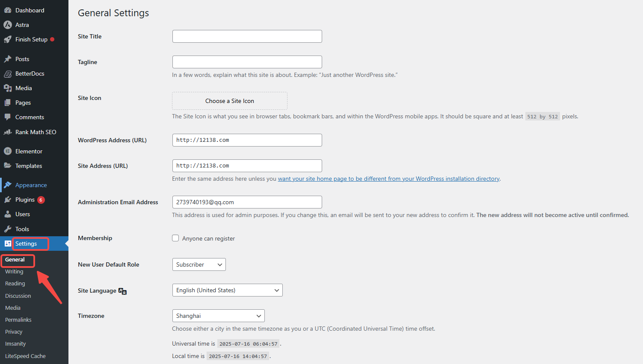643x364 pixels.
Task: Click the Choose a Site Icon button
Action: point(230,101)
